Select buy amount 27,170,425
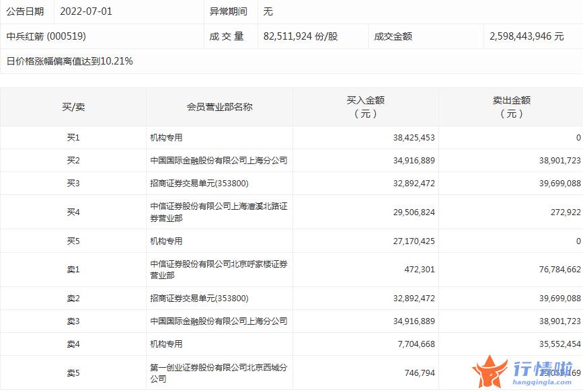This screenshot has width=583, height=392. coord(414,241)
